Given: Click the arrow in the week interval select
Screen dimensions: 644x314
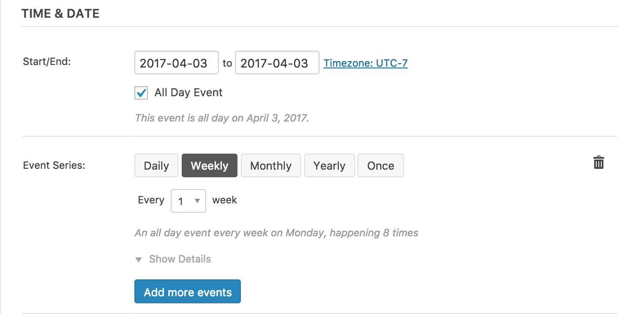Looking at the screenshot, I should (197, 201).
